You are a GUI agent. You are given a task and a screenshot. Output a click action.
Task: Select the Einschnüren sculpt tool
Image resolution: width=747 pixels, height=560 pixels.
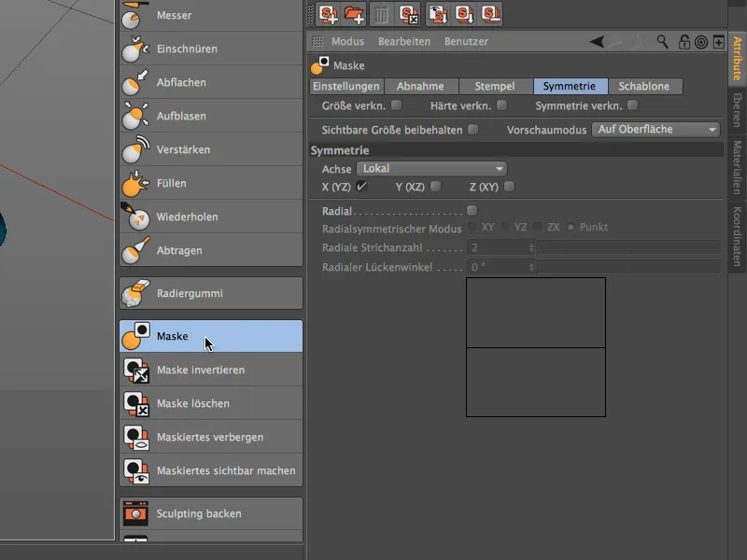tap(211, 49)
